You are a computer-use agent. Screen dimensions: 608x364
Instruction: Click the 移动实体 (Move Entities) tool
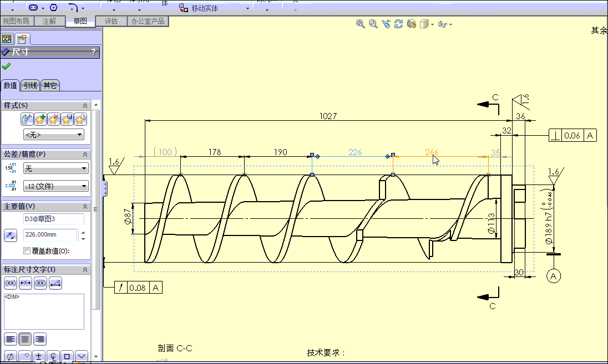pos(199,8)
